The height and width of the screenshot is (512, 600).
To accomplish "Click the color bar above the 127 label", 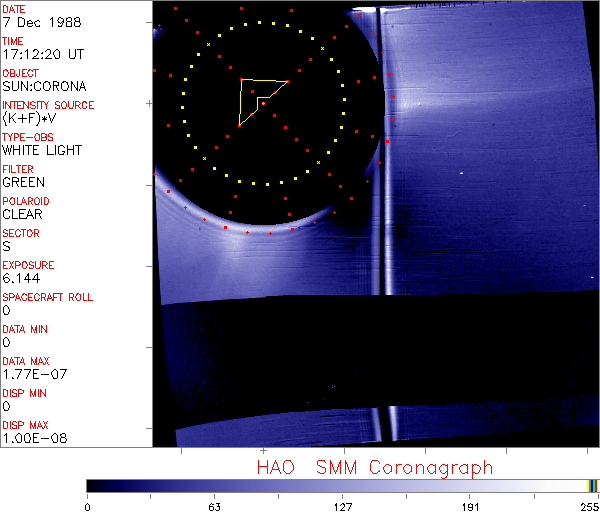I will pos(343,485).
